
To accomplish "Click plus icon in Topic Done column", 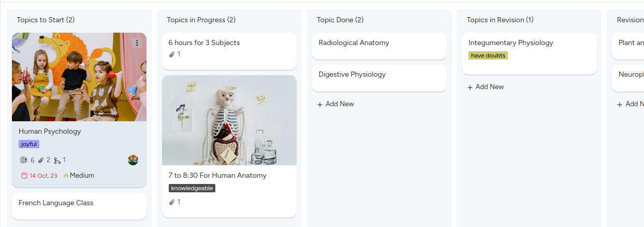I will point(320,104).
